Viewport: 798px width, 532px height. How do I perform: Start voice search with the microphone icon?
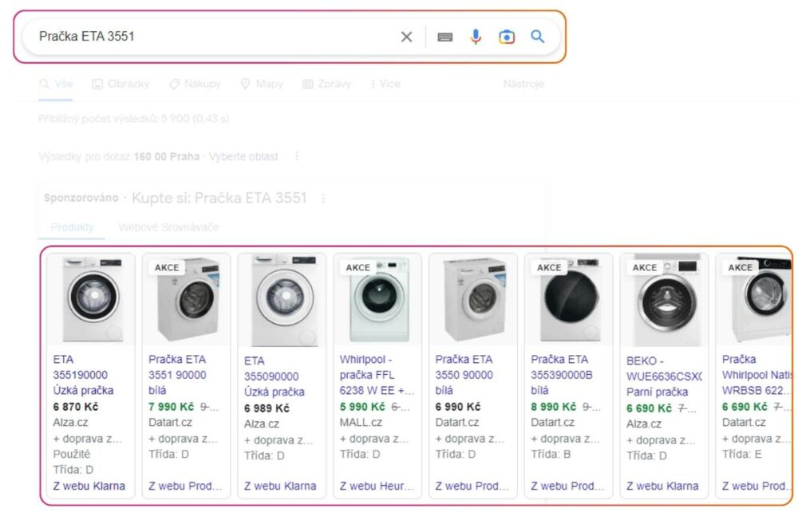[x=476, y=37]
